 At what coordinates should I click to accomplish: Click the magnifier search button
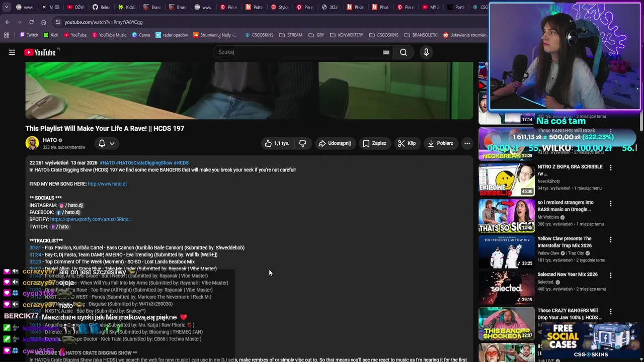tap(404, 52)
